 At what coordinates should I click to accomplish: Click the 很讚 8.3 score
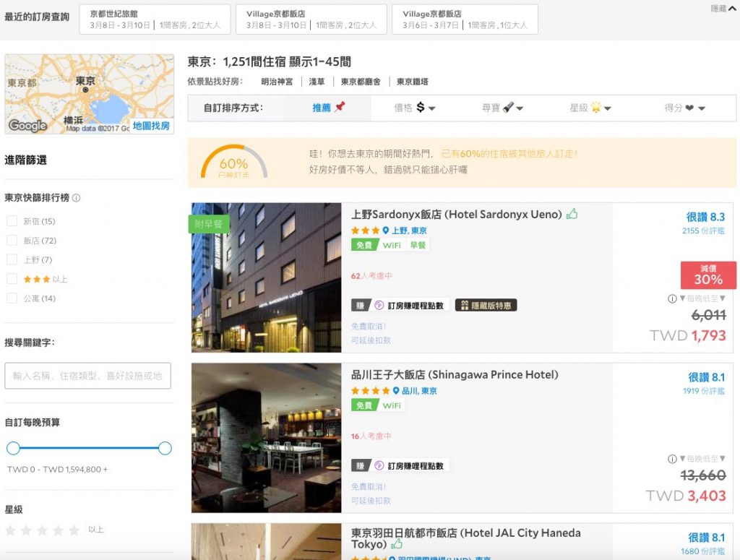tap(705, 217)
